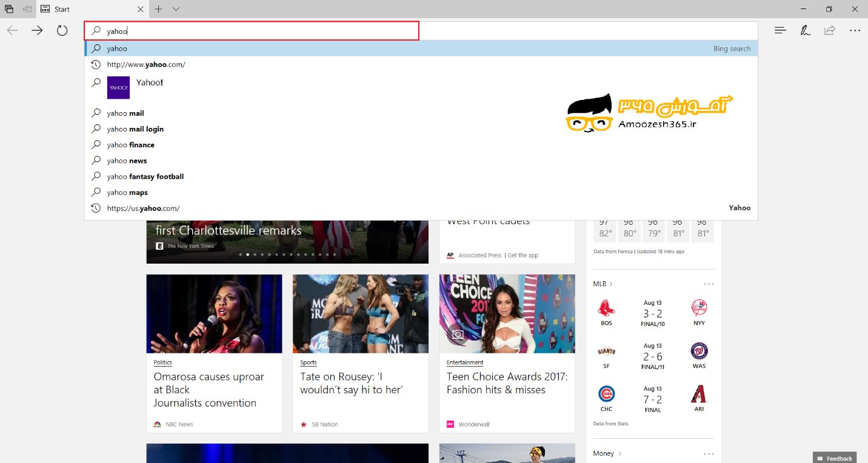Select the Start tab

93,9
